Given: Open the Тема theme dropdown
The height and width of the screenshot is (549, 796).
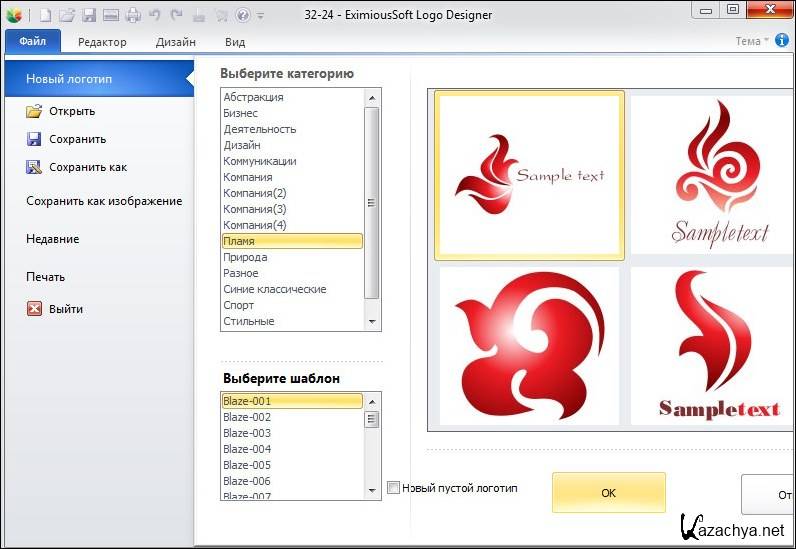Looking at the screenshot, I should [x=752, y=41].
